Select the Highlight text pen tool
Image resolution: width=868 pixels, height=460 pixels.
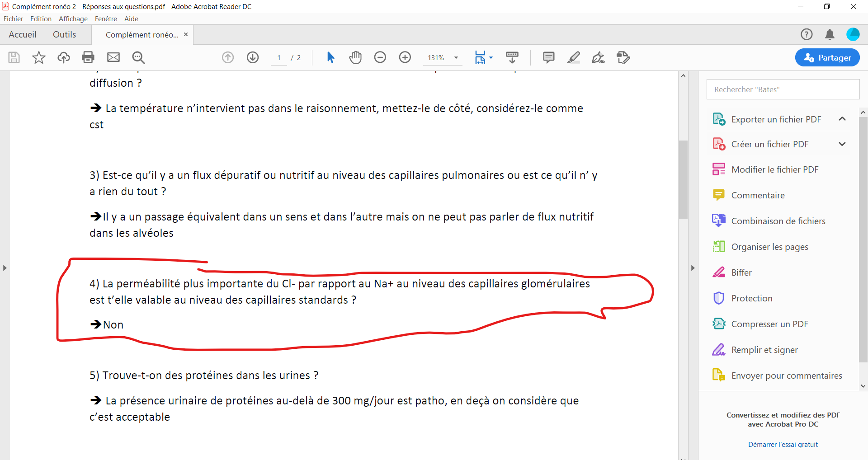click(573, 57)
